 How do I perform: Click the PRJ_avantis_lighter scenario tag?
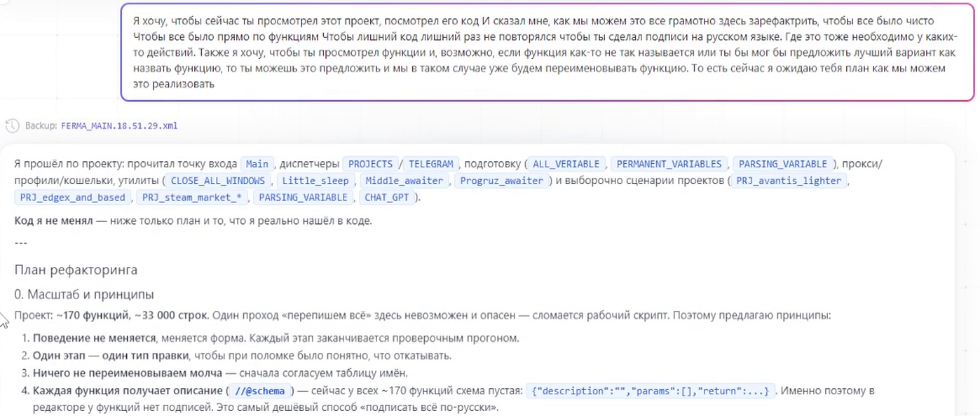pyautogui.click(x=789, y=181)
